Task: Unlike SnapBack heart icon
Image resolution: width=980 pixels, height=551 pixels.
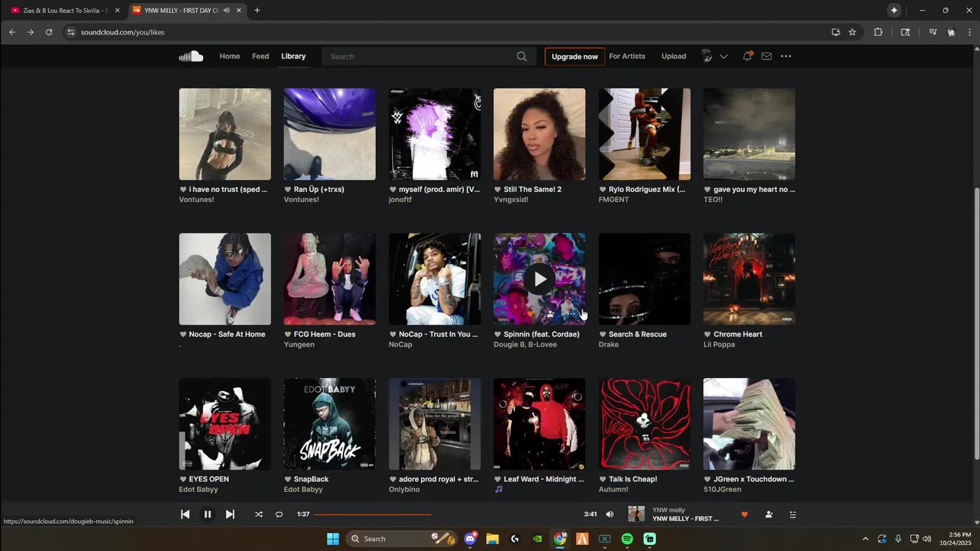Action: (289, 479)
